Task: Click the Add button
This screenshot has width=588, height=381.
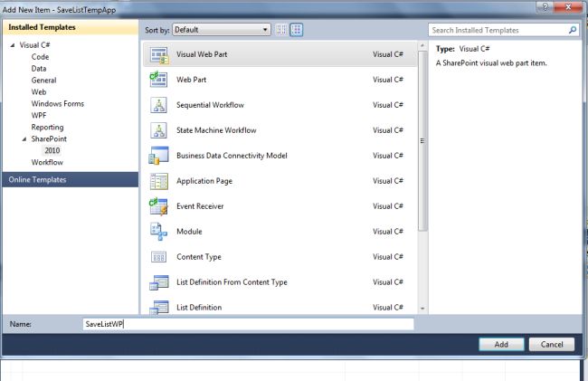Action: [501, 344]
